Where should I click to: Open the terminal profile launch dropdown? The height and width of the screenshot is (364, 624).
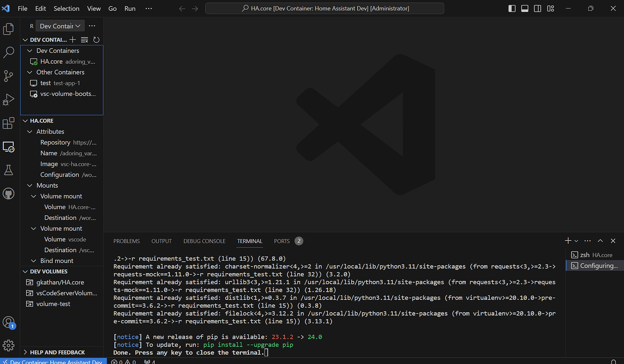tap(576, 241)
